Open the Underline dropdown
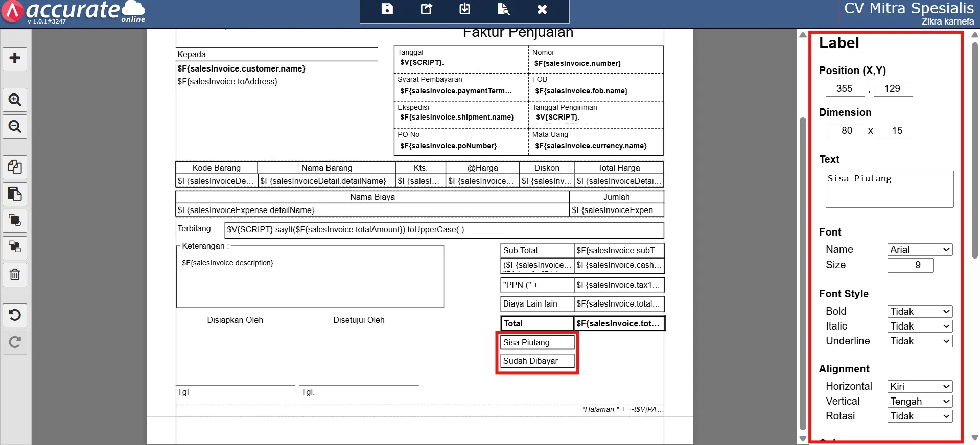This screenshot has height=445, width=980. (x=920, y=341)
